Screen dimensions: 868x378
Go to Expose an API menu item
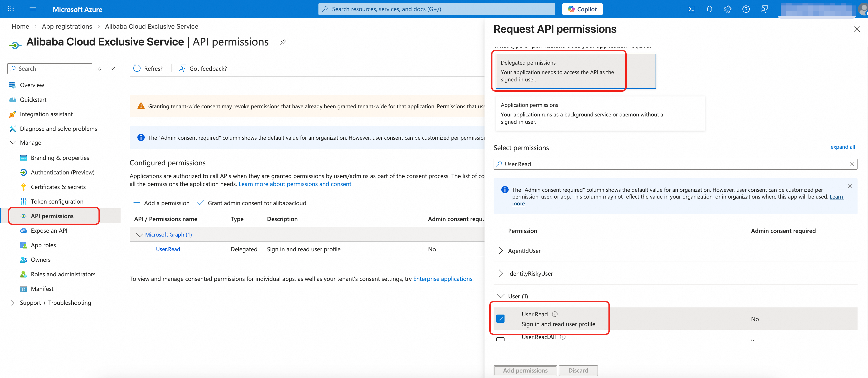(49, 230)
